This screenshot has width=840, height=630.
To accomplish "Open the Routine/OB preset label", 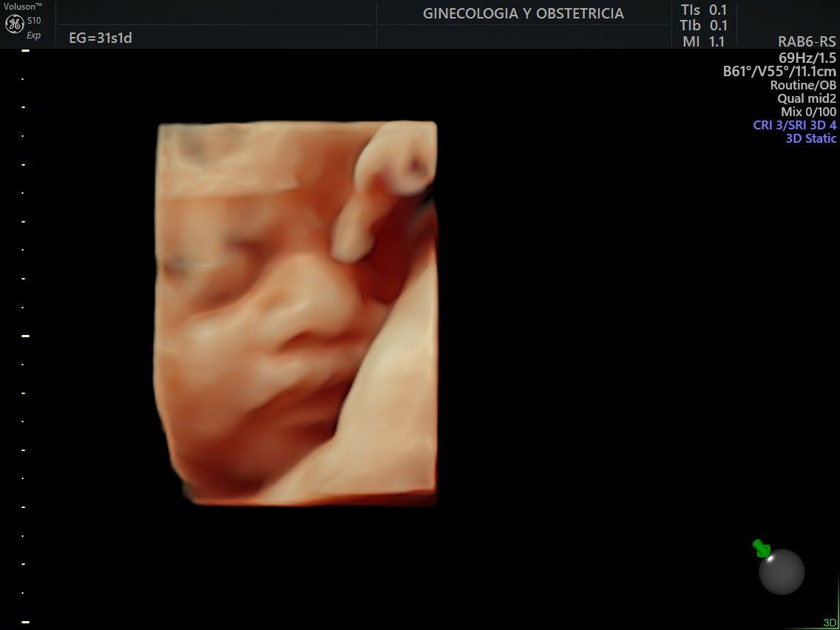I will tap(803, 85).
